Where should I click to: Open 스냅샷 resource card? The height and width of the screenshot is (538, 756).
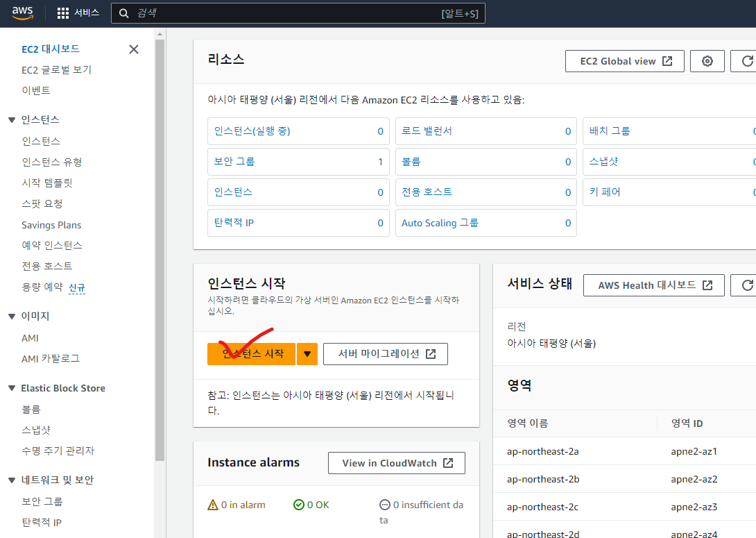click(670, 162)
